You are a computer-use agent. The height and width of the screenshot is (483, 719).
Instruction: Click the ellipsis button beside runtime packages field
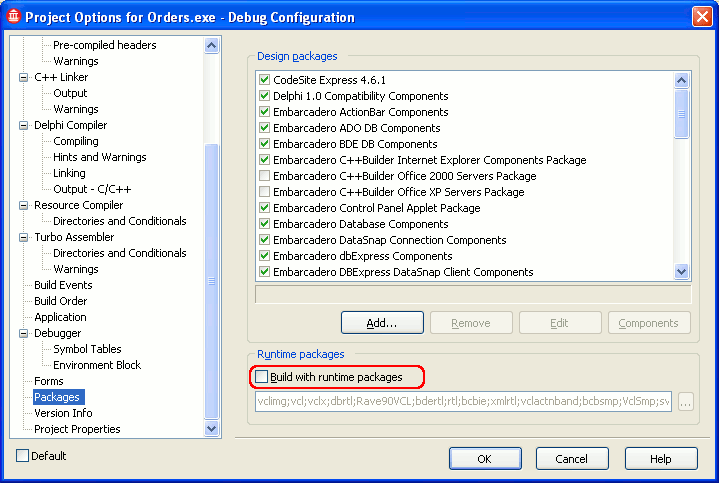pos(685,402)
